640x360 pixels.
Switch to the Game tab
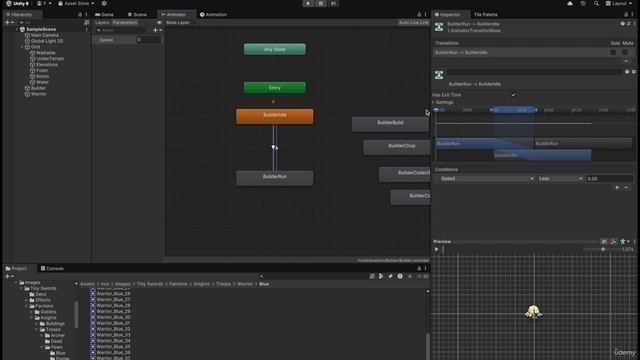coord(104,14)
